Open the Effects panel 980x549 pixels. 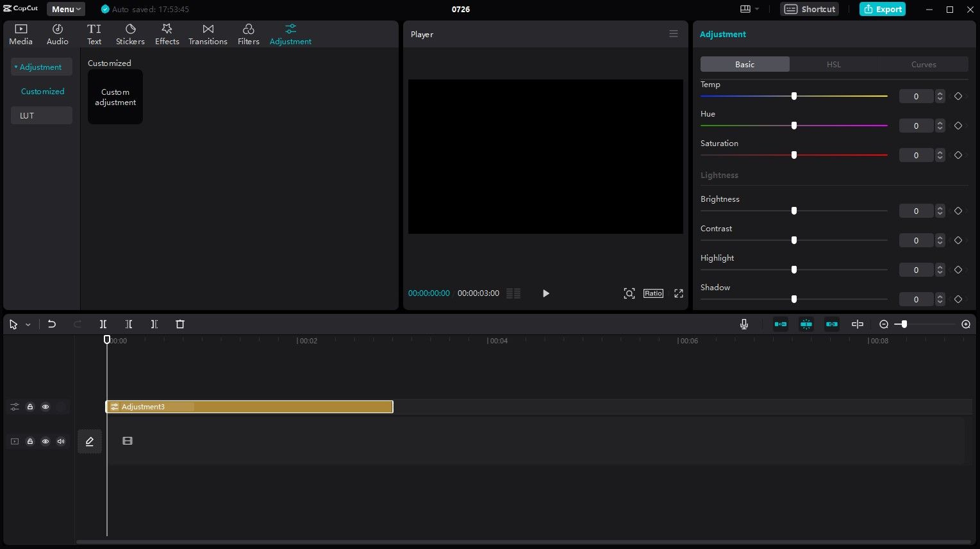click(x=167, y=35)
